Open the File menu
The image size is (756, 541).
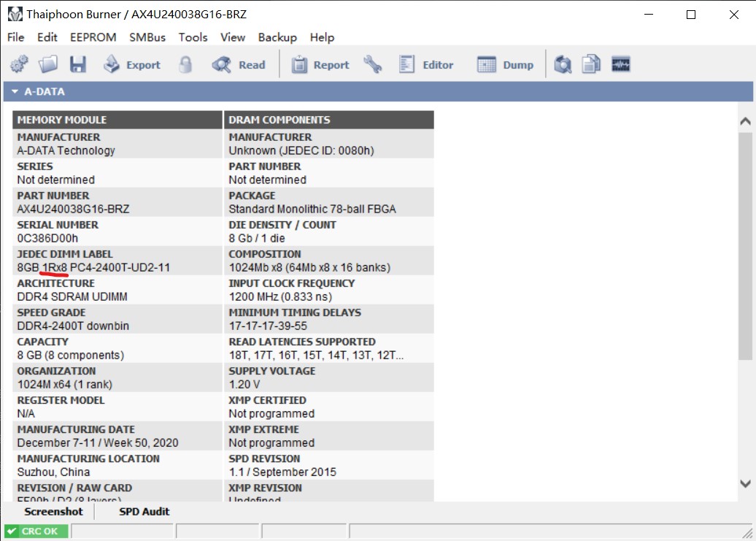point(15,37)
